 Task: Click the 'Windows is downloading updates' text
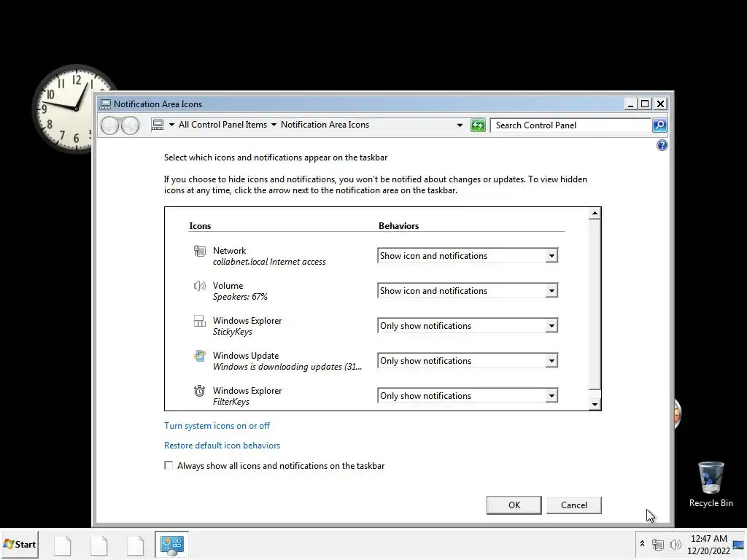coord(287,367)
